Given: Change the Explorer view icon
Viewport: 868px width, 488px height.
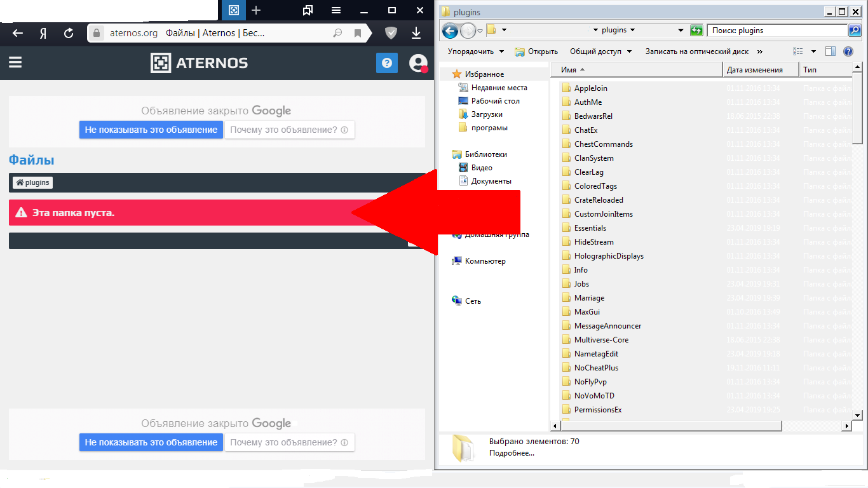Looking at the screenshot, I should click(798, 51).
